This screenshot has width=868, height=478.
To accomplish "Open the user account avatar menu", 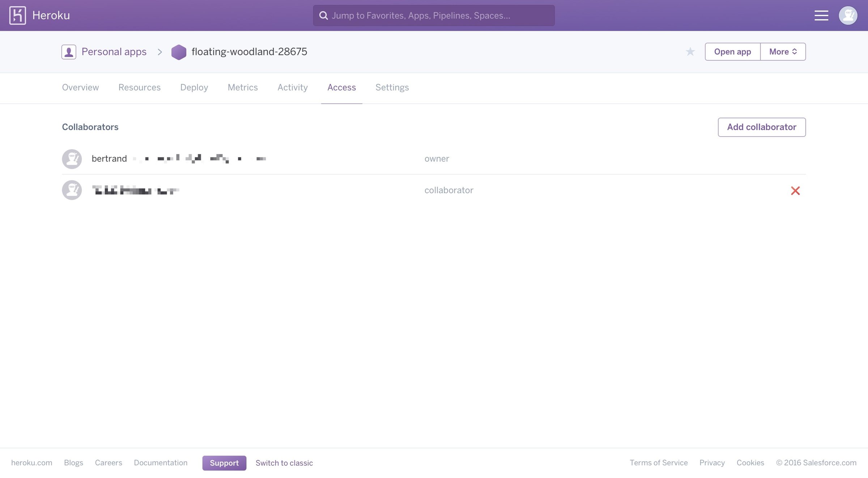I will pos(848,16).
